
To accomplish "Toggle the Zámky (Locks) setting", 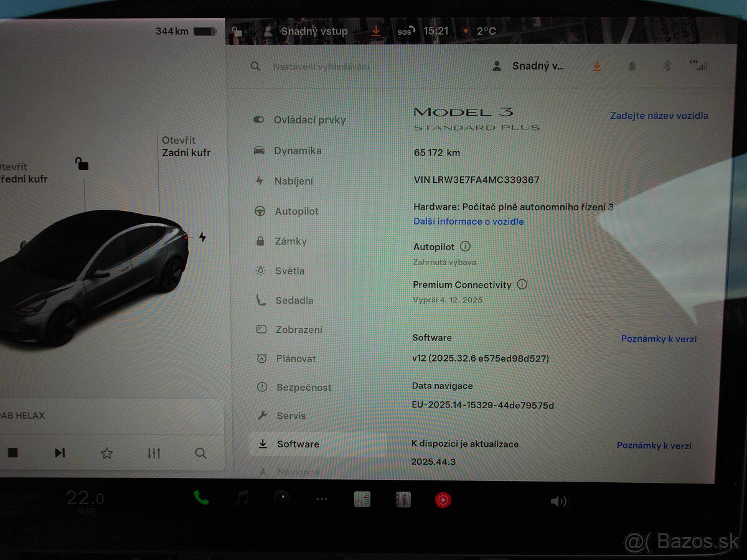I will [x=291, y=241].
